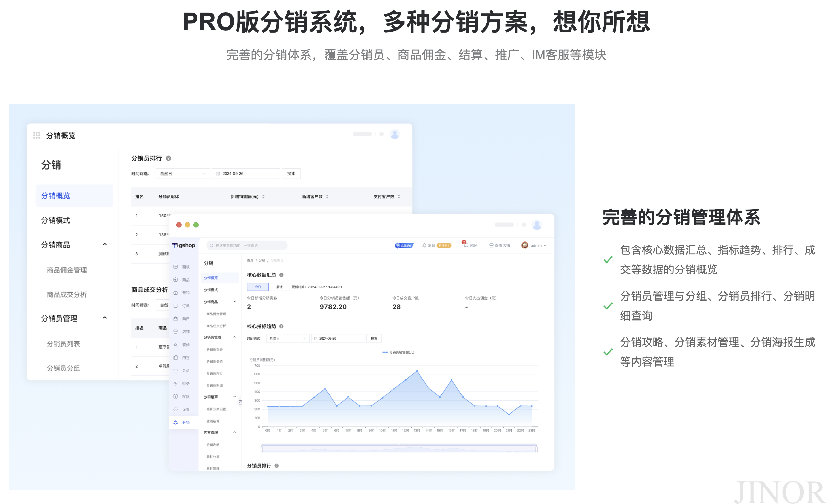Image resolution: width=828 pixels, height=504 pixels.
Task: Click help icon next to 核心数据汇总
Action: 281,275
